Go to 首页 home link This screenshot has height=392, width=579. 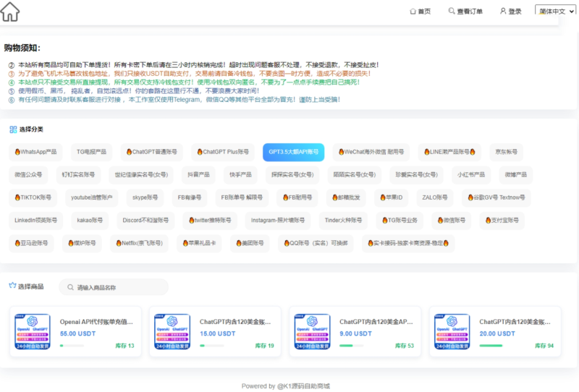tap(420, 12)
